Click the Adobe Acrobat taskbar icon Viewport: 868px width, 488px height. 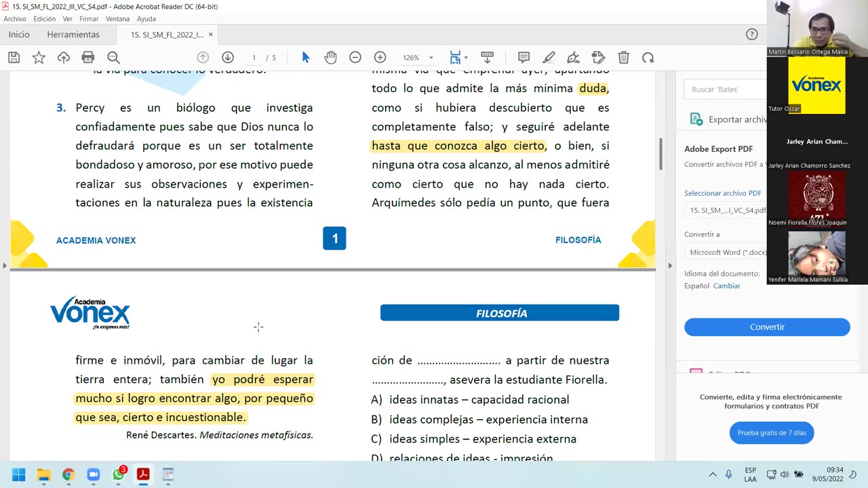point(143,474)
